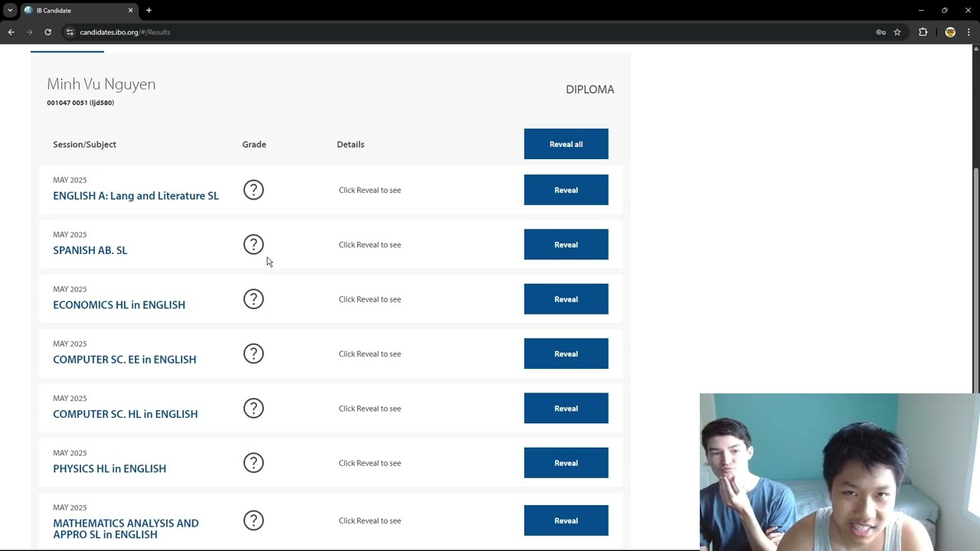980x551 pixels.
Task: Click question mark grade for Computer Sc. HL
Action: (253, 408)
